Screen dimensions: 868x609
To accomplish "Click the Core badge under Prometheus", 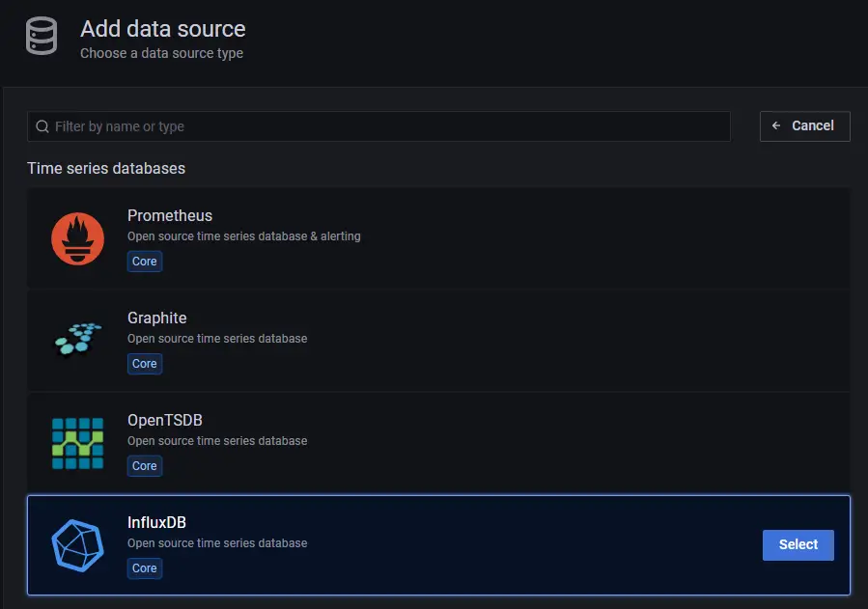I will coord(145,262).
